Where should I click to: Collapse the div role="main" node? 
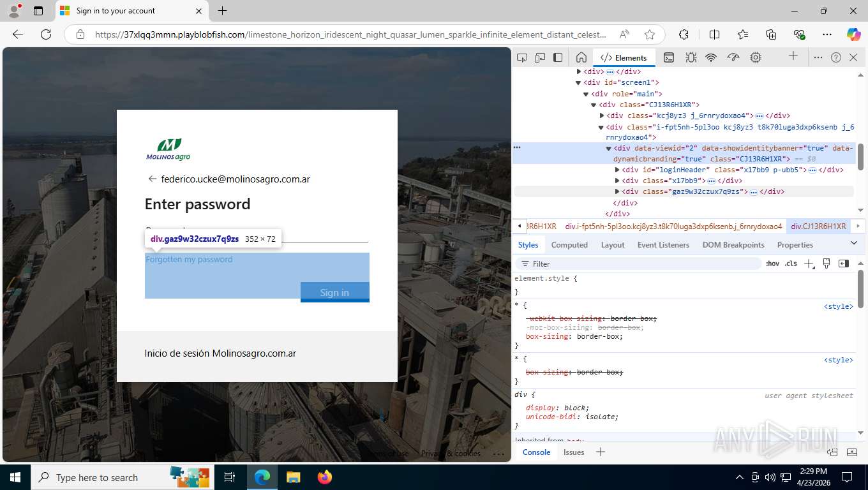(x=586, y=94)
